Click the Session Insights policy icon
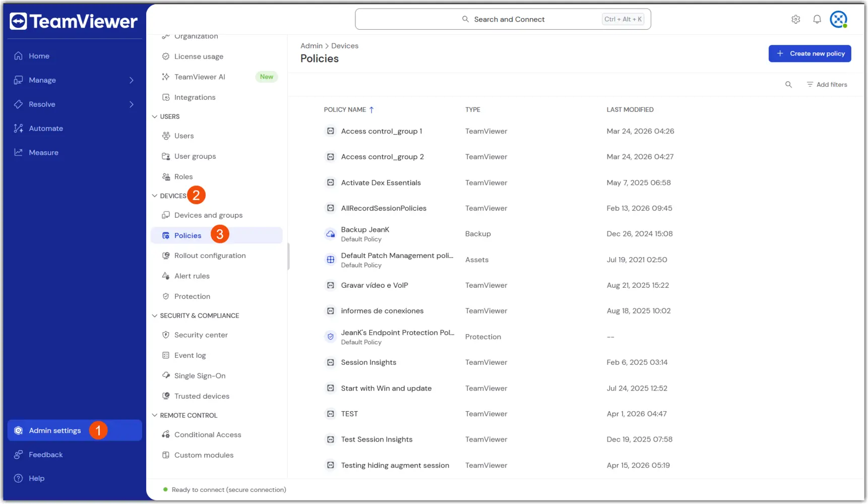Viewport: 868px width, 504px height. pos(330,362)
